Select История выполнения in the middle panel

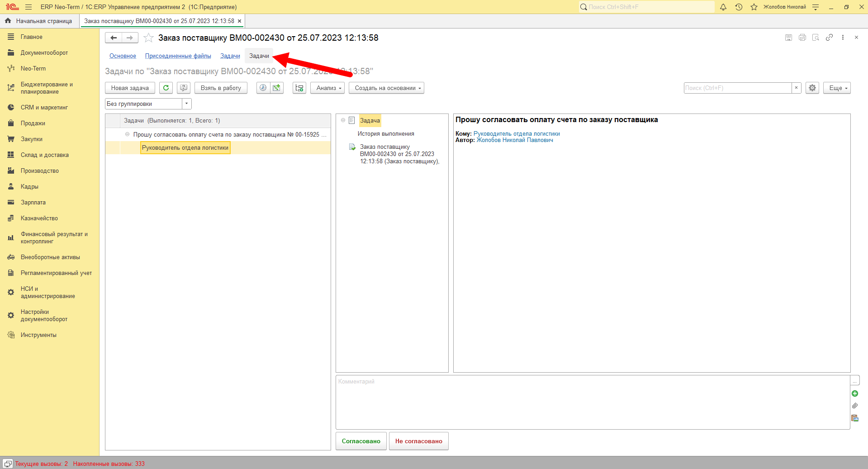coord(386,133)
